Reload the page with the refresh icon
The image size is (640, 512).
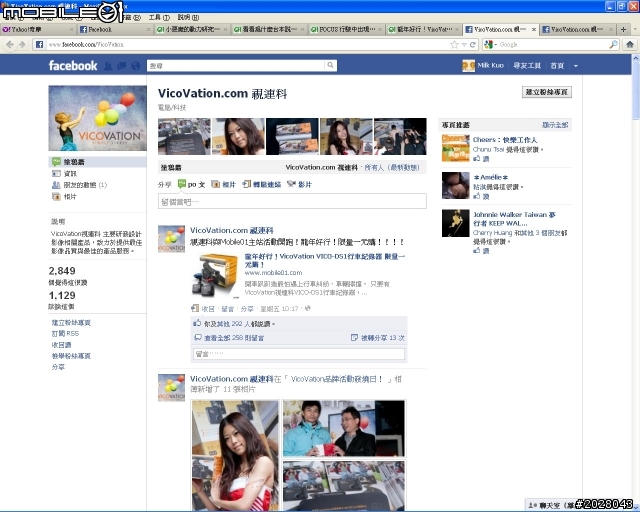473,45
